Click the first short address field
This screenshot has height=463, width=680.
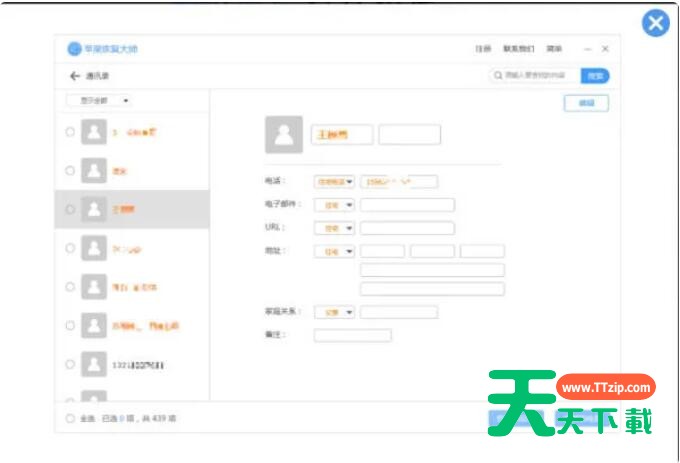coord(382,251)
